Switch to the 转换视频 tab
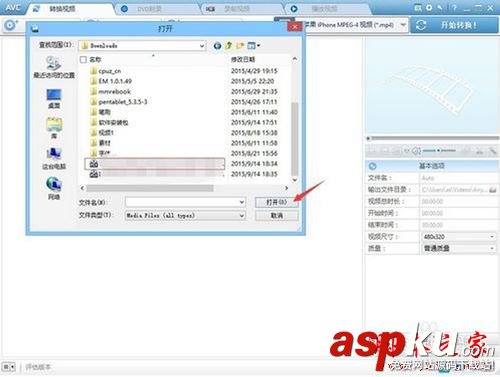 [x=70, y=9]
